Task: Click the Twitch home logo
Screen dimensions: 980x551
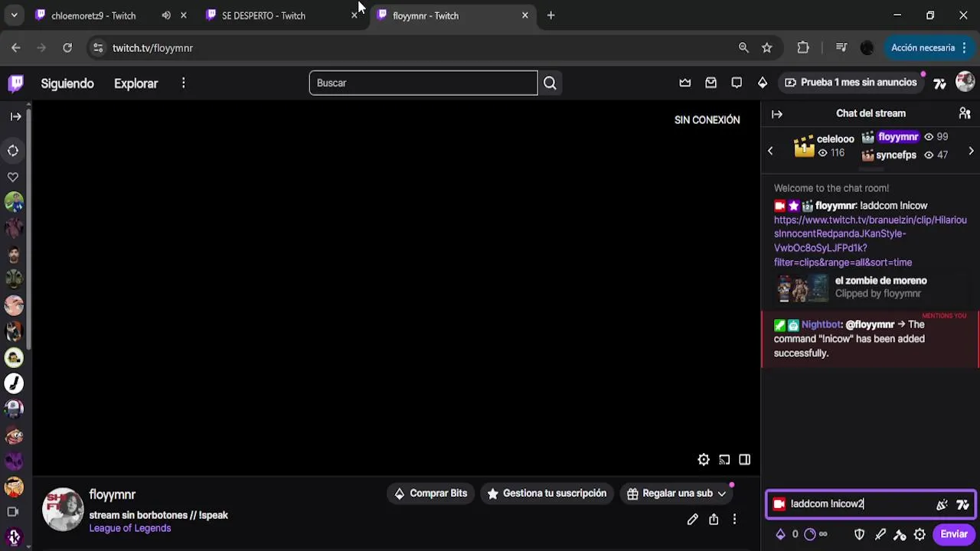Action: click(x=16, y=83)
